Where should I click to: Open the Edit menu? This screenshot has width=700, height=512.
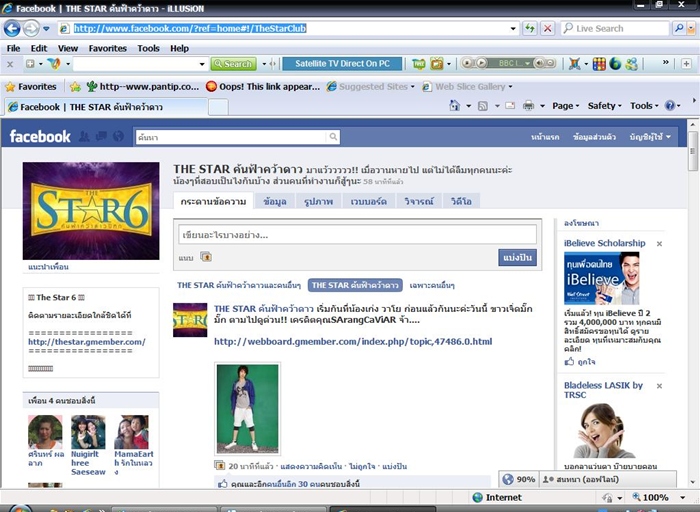(x=39, y=48)
